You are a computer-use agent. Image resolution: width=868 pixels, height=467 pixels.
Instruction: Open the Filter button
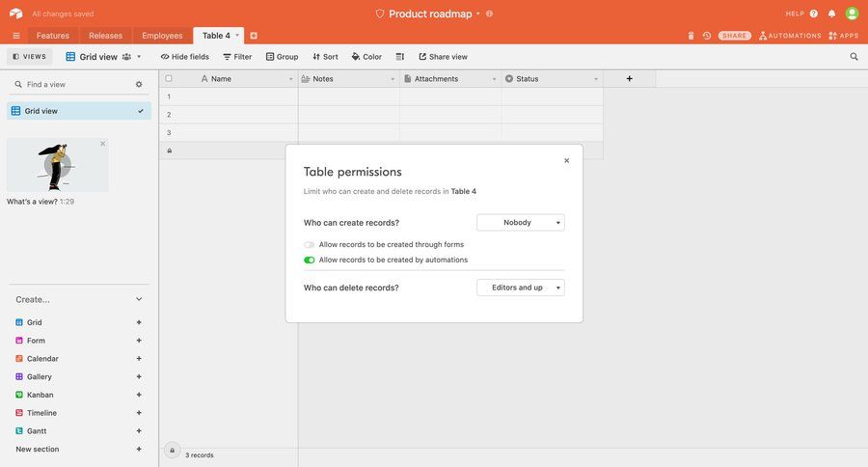tap(237, 57)
